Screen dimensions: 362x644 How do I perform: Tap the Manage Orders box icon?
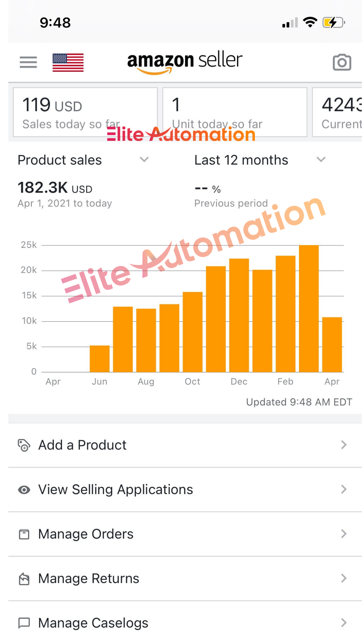coord(24,534)
